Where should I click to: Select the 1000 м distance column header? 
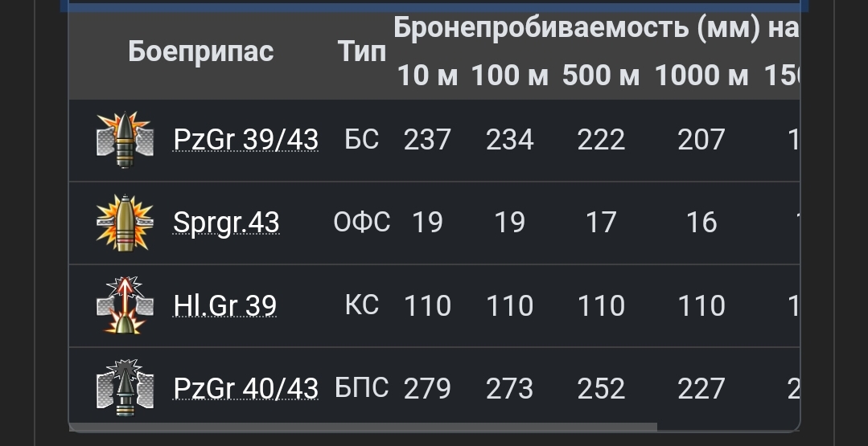701,76
